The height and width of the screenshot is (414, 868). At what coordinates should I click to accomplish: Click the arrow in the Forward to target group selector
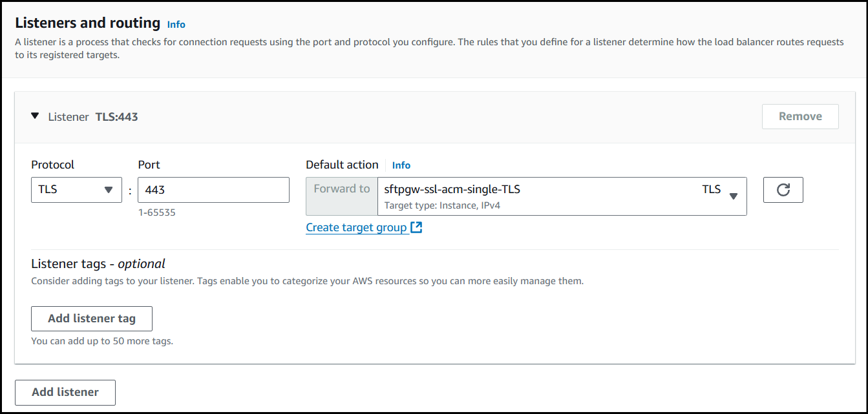click(734, 196)
